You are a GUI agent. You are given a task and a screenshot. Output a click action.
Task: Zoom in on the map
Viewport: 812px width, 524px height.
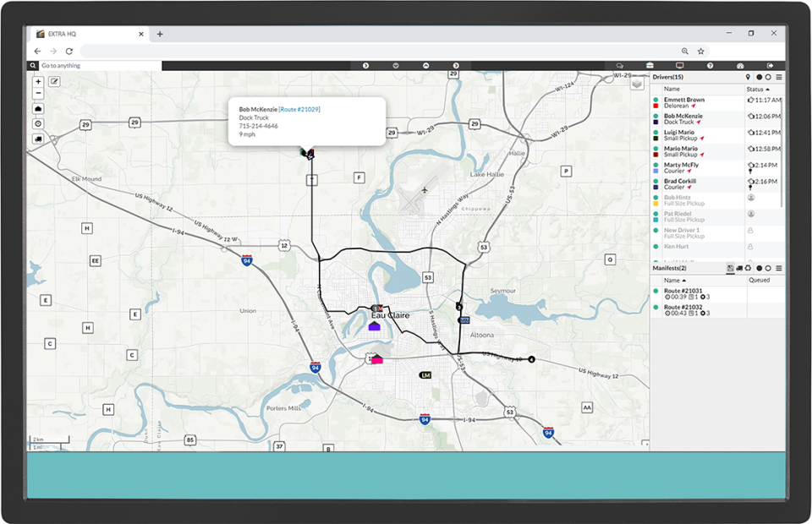point(38,82)
